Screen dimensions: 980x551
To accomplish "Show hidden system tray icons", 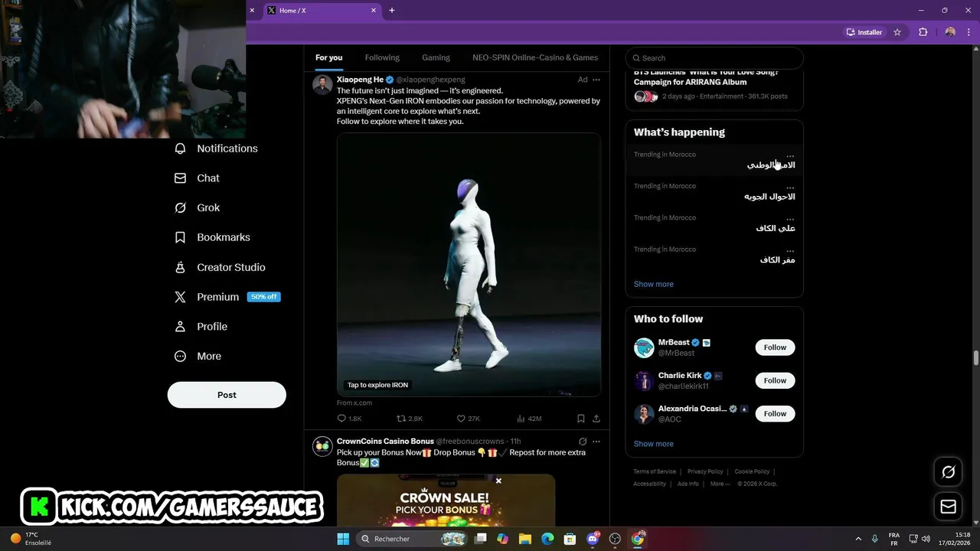I will click(x=857, y=539).
